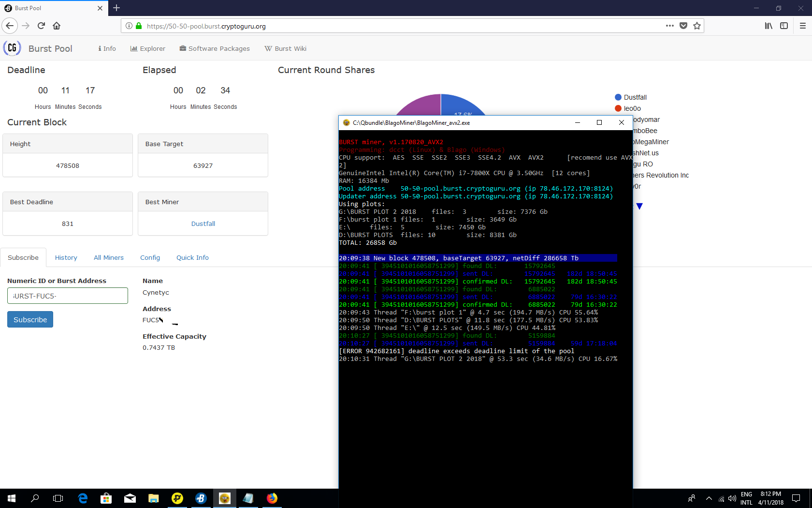Reload the Burst Pool page
812x508 pixels.
tap(41, 26)
